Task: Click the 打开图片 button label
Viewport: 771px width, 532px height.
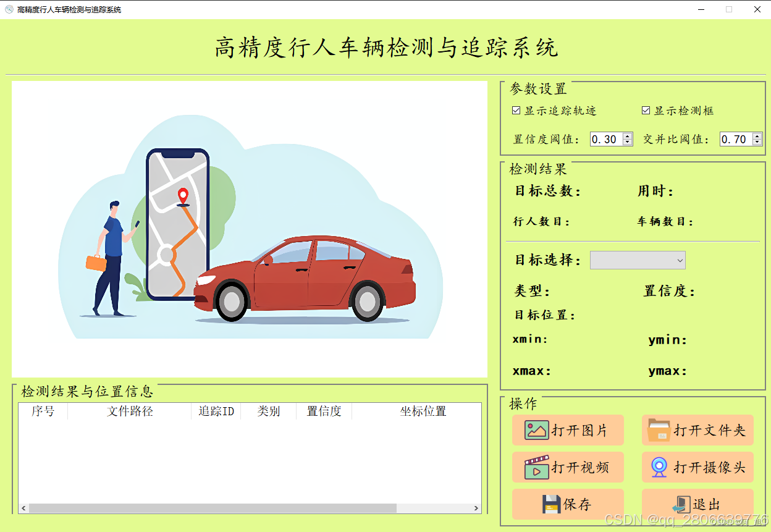Action: point(579,431)
